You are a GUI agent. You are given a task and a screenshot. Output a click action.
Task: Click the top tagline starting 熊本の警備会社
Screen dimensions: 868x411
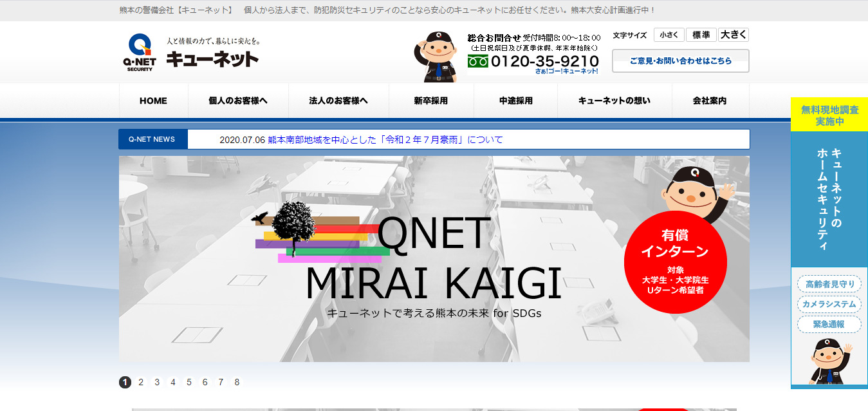point(387,11)
